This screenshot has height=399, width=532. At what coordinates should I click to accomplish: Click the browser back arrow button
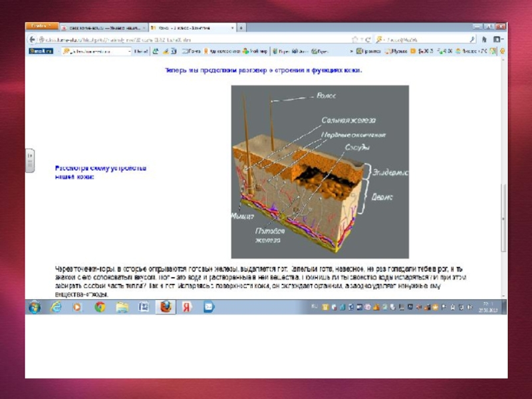tap(31, 40)
